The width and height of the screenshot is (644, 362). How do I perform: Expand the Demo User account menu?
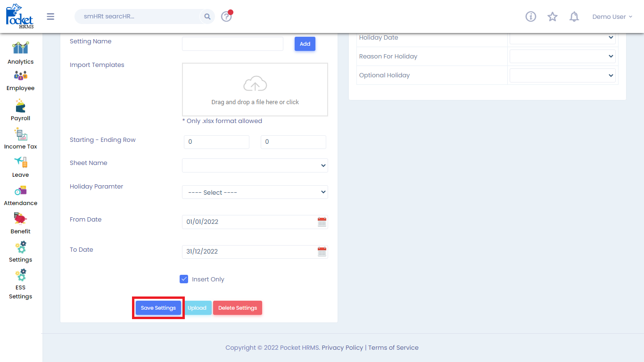click(612, 16)
